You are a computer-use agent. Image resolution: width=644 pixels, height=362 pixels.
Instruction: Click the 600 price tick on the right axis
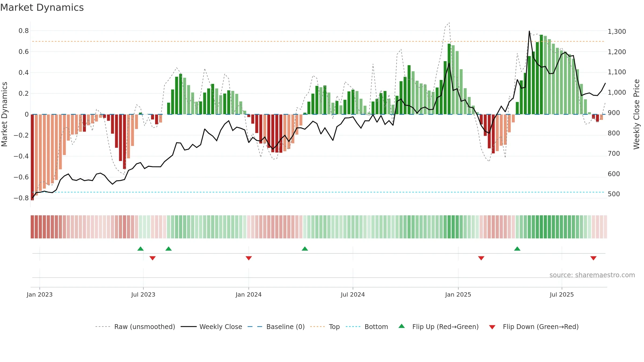point(614,174)
